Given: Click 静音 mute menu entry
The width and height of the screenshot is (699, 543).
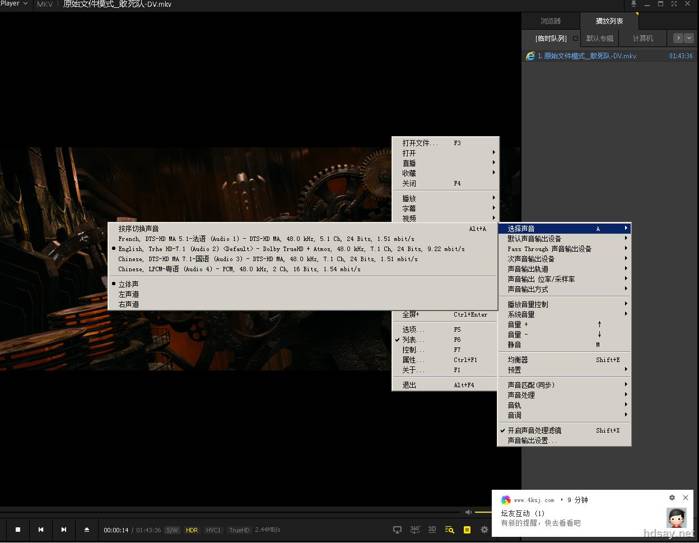Looking at the screenshot, I should (564, 345).
